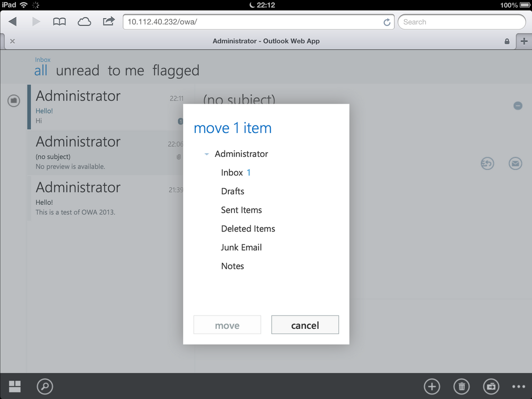Go forward with Safari forward arrow
Image resolution: width=532 pixels, height=399 pixels.
tap(36, 22)
